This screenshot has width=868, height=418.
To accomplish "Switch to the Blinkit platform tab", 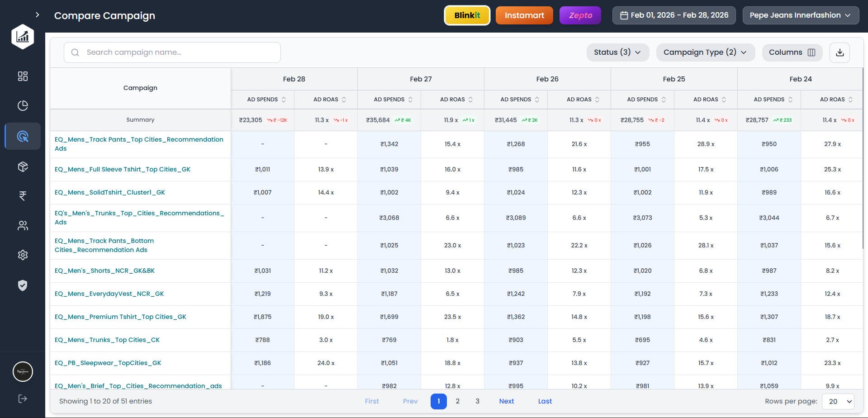I will pyautogui.click(x=467, y=15).
